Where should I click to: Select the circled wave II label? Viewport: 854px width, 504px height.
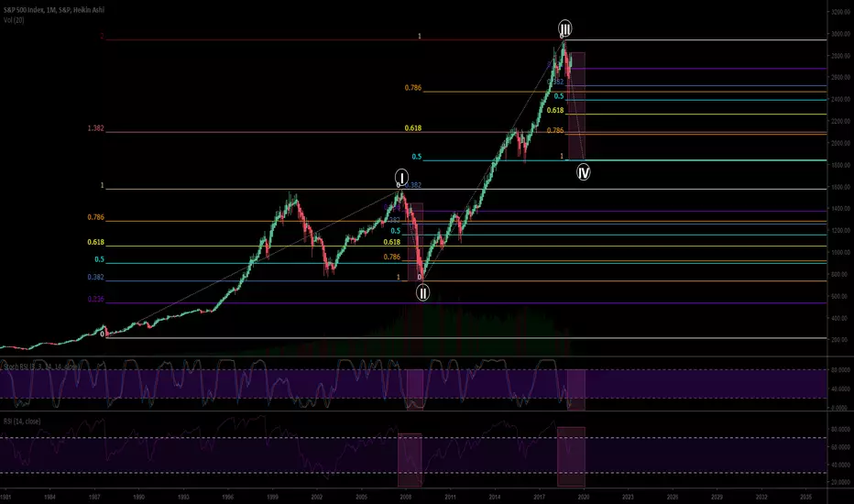[422, 293]
